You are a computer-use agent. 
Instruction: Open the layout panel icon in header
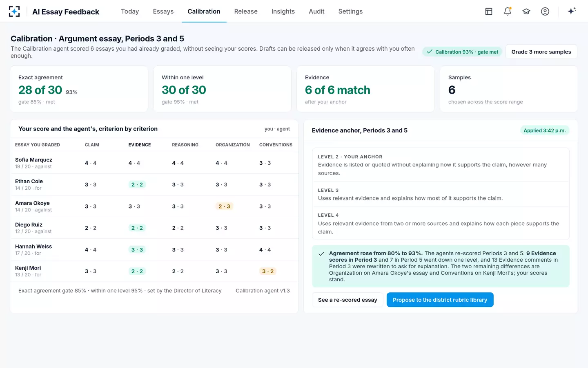(x=489, y=11)
